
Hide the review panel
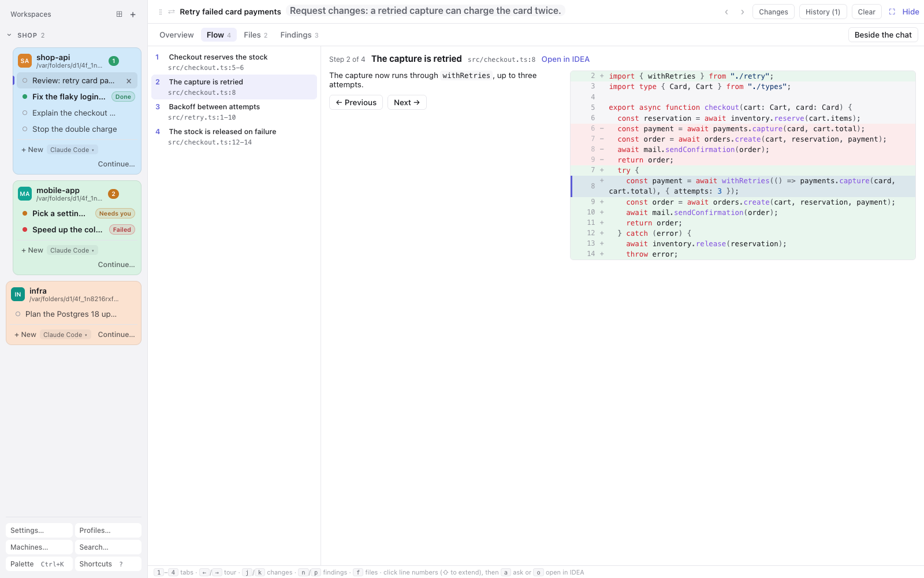911,12
